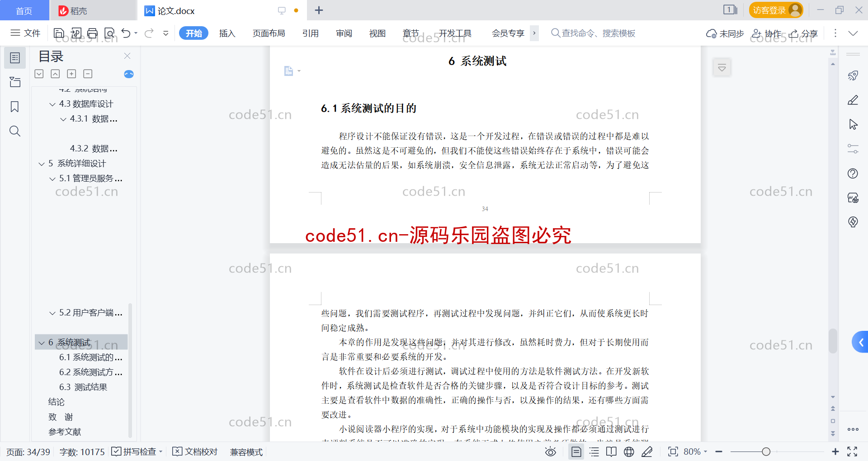Click the 协作 collaborate button
The width and height of the screenshot is (868, 461).
(x=767, y=33)
